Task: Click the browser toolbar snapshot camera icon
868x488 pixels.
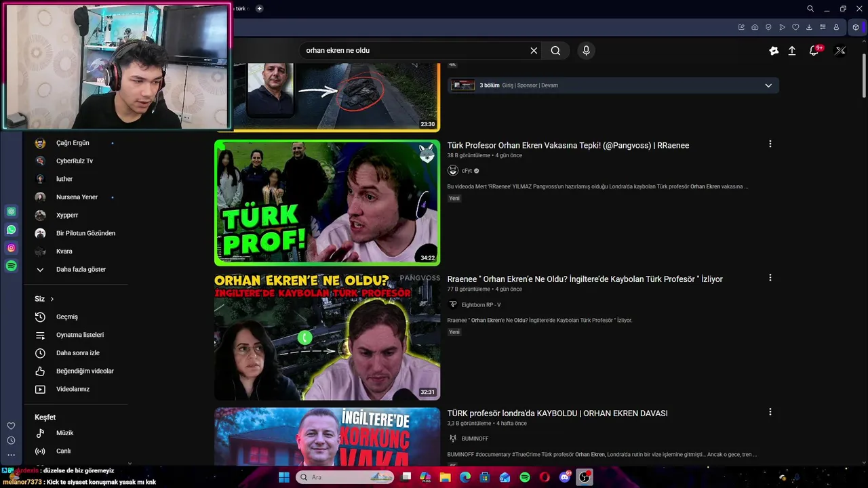Action: 755,27
